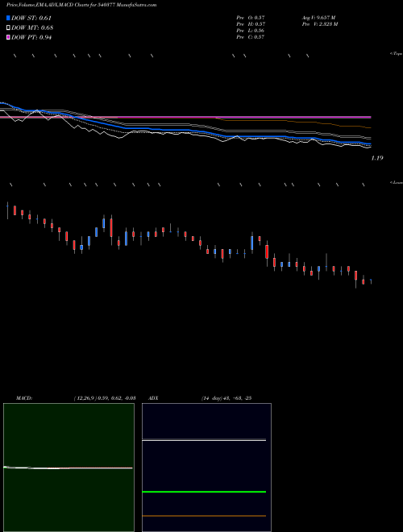This screenshot has width=403, height=532.
Task: Click the 'Pre H: 0.57' high value
Action: [251, 24]
